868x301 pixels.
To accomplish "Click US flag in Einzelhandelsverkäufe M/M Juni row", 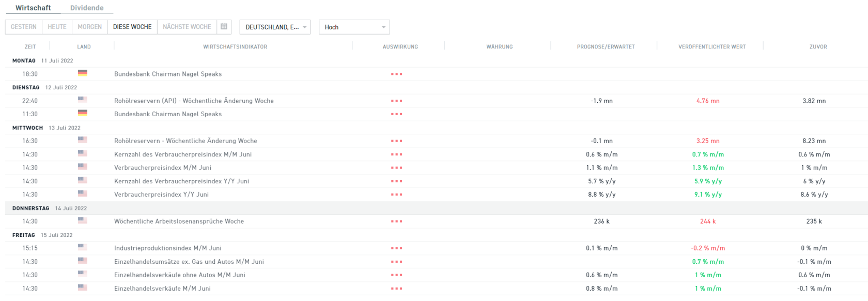I will tap(83, 287).
